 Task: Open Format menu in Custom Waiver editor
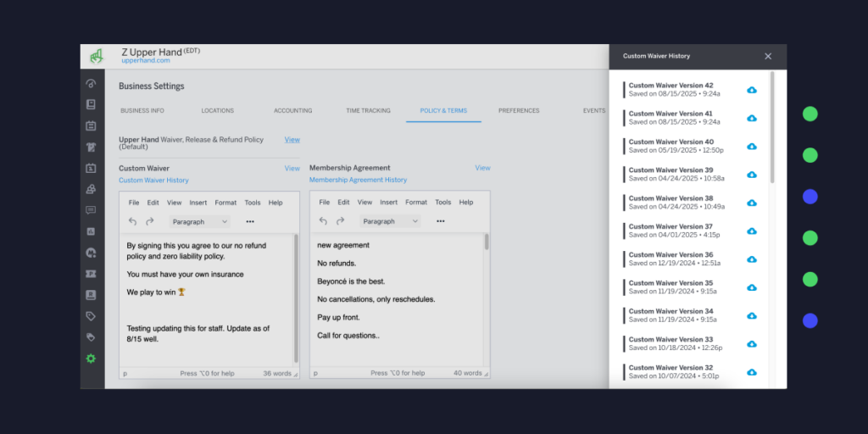point(225,203)
